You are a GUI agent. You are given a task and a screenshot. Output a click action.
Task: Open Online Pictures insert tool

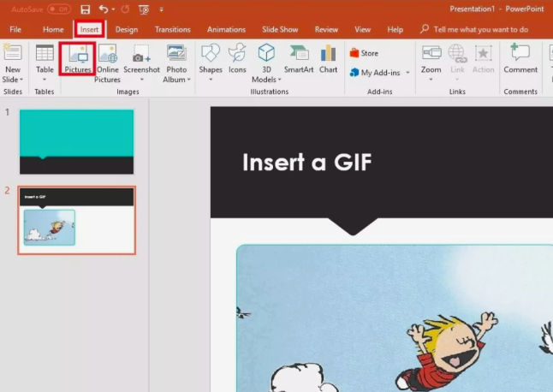[x=108, y=56]
